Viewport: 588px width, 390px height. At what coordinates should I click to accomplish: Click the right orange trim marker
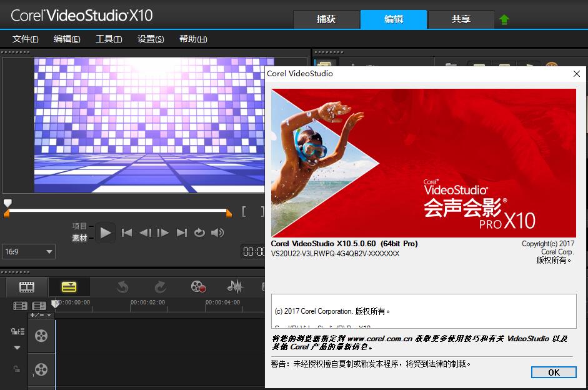pyautogui.click(x=229, y=214)
